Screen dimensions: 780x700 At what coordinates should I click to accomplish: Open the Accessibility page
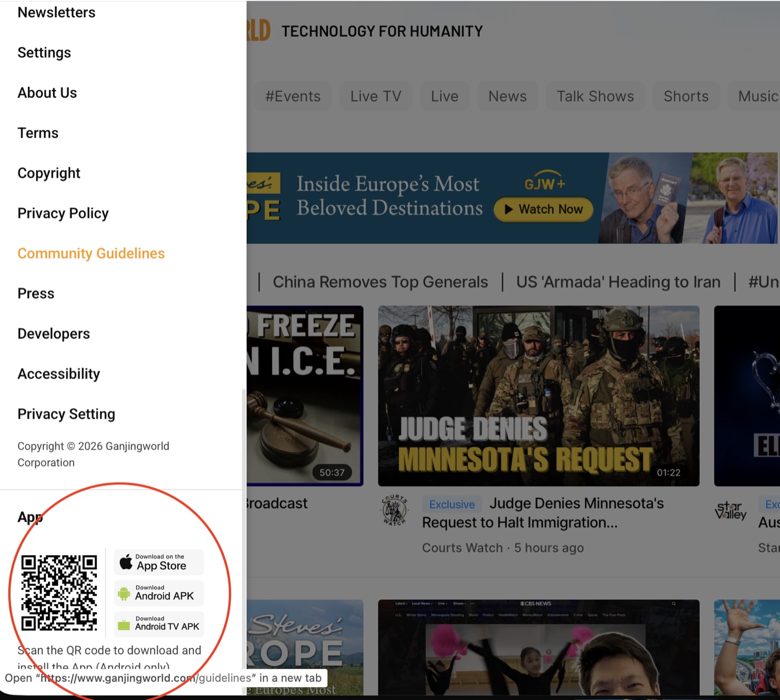pos(58,374)
